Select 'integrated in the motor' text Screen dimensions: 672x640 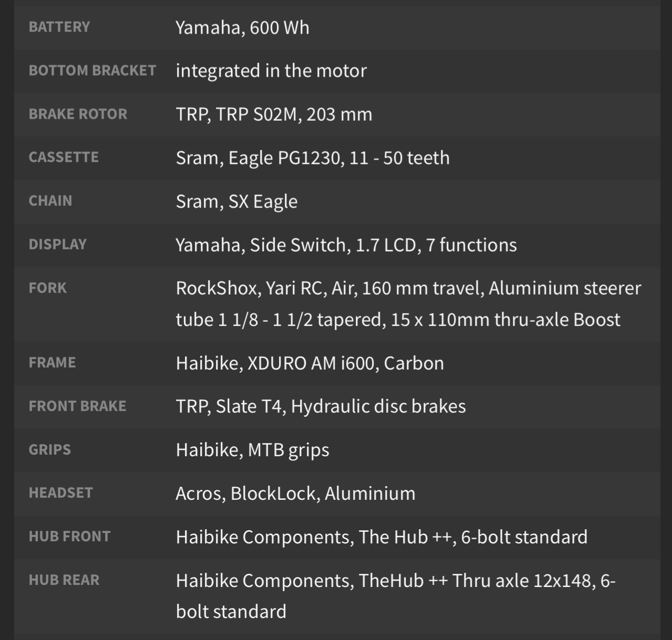tap(271, 71)
